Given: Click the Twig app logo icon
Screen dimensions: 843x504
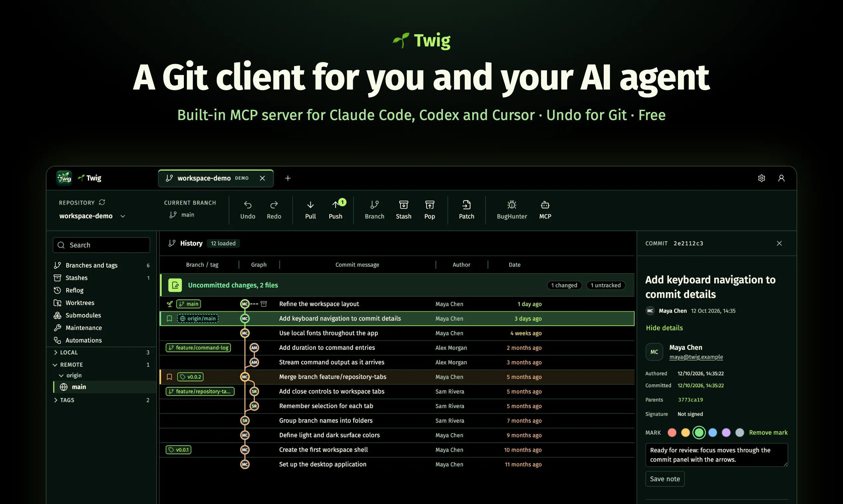Looking at the screenshot, I should [x=64, y=178].
